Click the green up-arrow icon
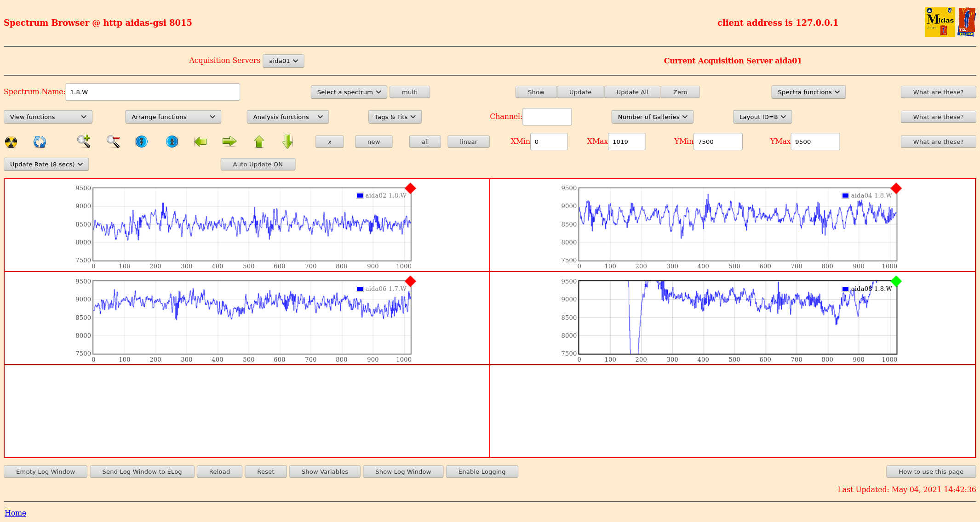 tap(259, 142)
